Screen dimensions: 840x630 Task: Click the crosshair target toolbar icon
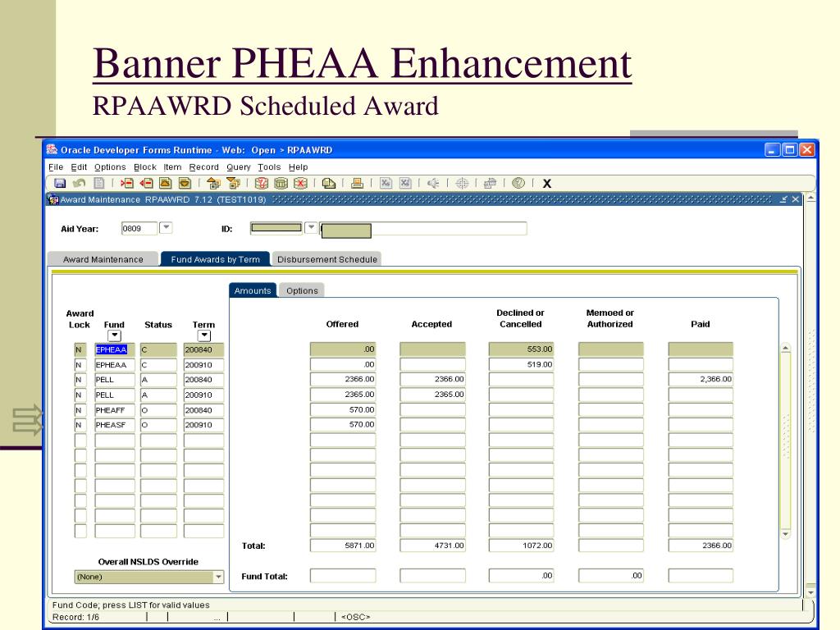tap(462, 183)
